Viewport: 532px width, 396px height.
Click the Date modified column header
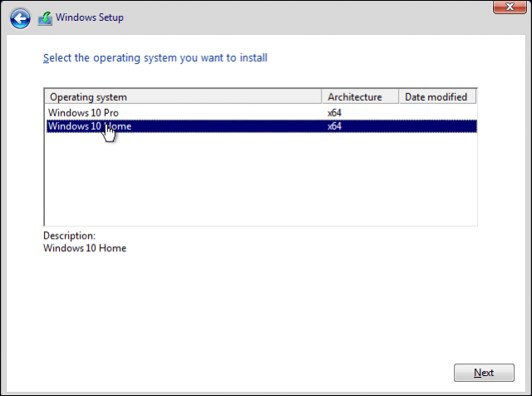[x=436, y=97]
